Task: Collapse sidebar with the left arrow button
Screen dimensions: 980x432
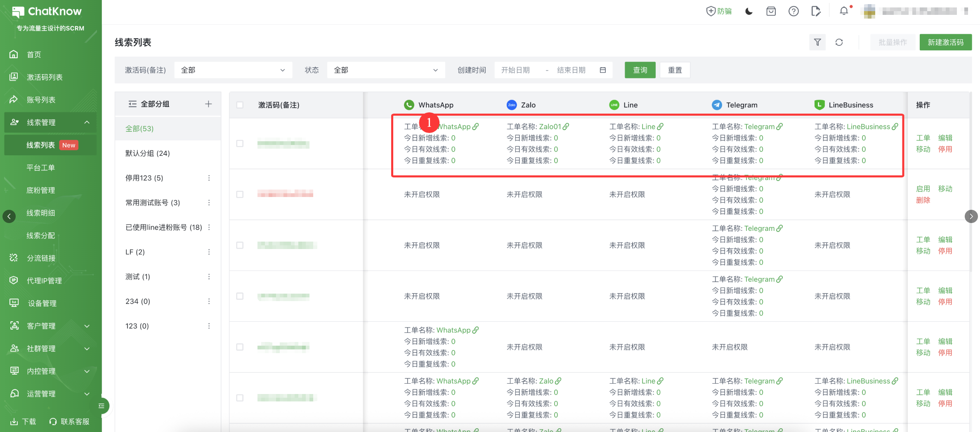Action: (9, 216)
